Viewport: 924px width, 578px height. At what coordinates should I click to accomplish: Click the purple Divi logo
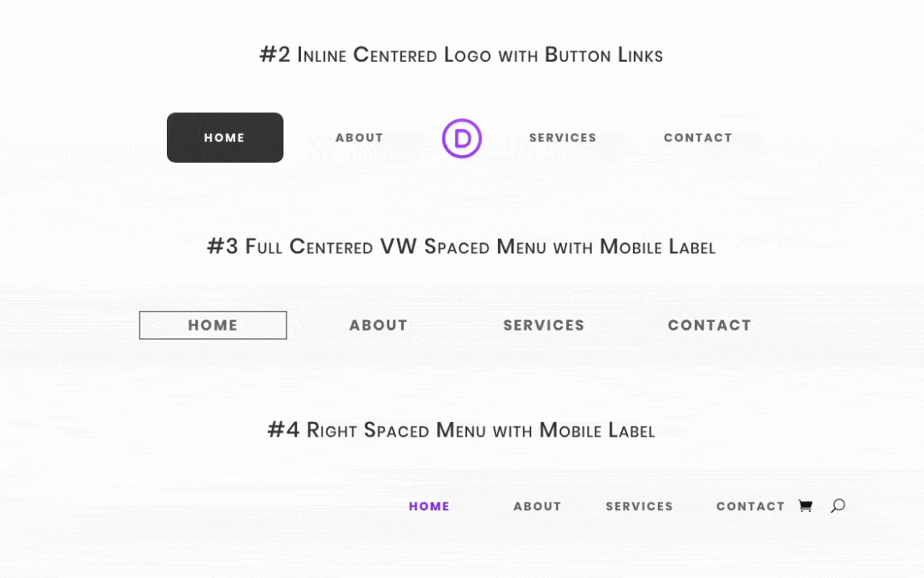(x=462, y=138)
